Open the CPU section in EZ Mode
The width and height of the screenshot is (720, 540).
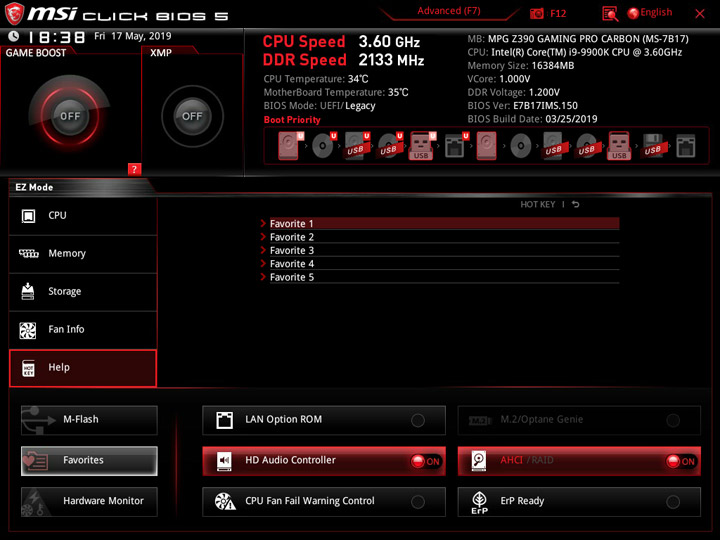coord(83,216)
